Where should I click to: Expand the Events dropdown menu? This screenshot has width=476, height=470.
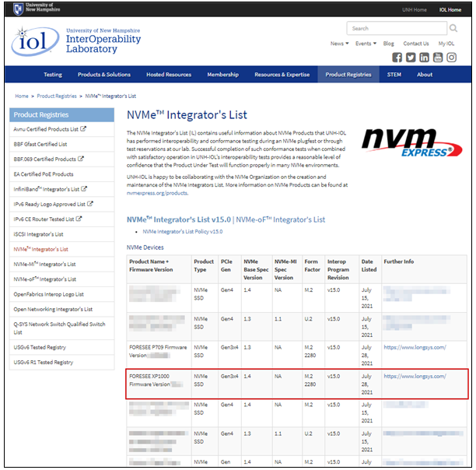point(366,44)
